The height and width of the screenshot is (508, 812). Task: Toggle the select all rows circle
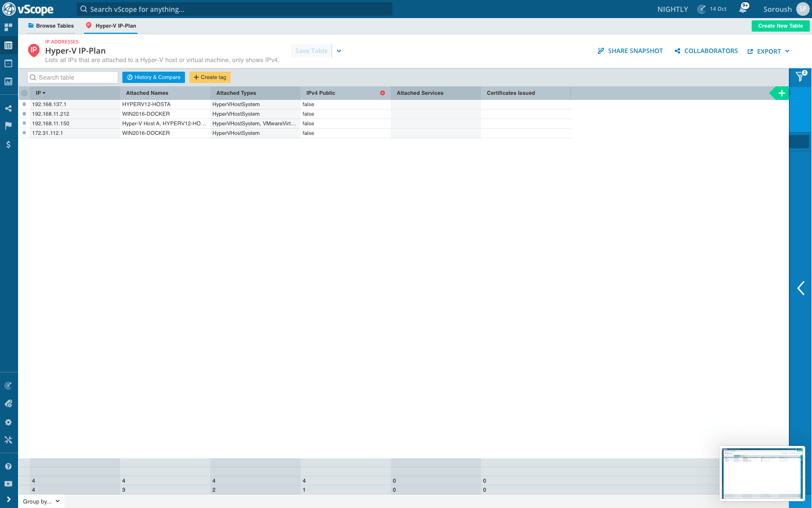(24, 93)
